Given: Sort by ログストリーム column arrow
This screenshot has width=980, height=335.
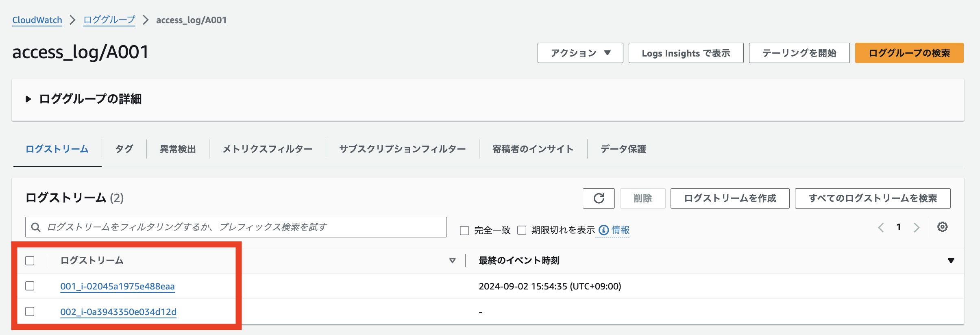Looking at the screenshot, I should point(452,261).
